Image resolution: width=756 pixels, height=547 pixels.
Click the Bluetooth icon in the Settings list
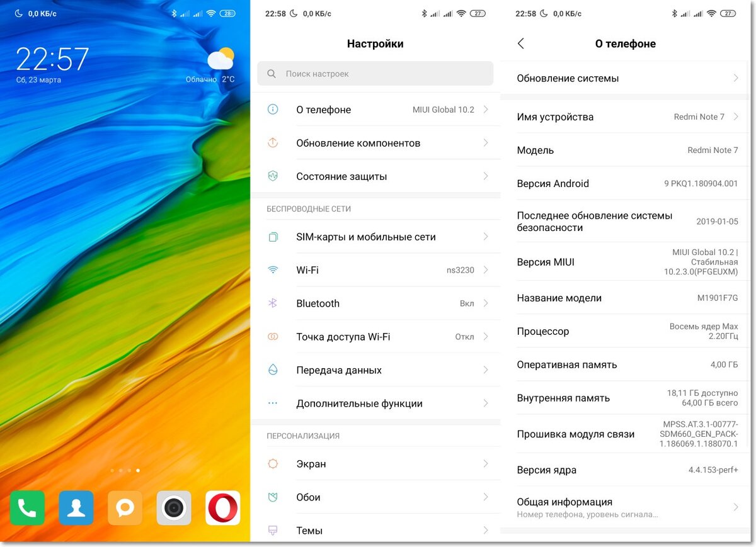click(273, 303)
